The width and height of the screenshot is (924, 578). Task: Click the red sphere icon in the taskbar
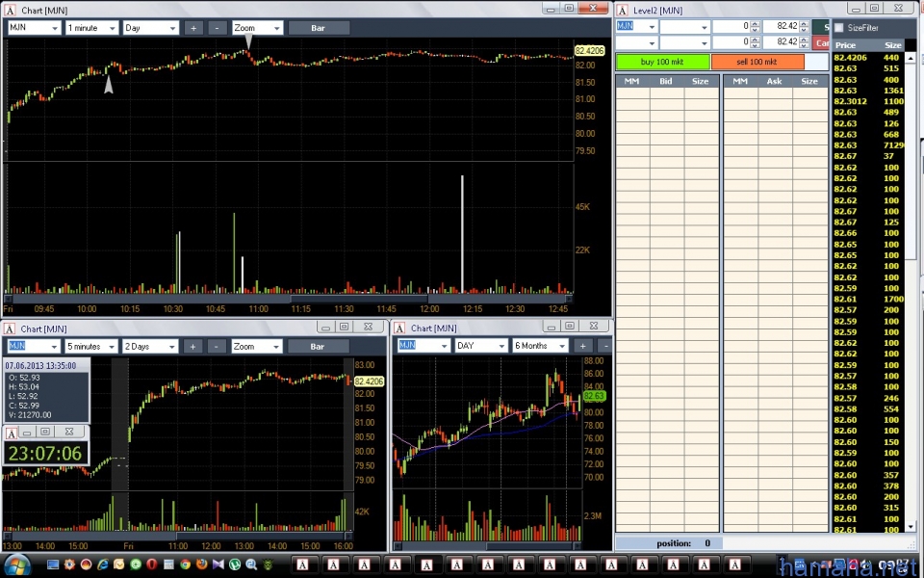point(86,565)
